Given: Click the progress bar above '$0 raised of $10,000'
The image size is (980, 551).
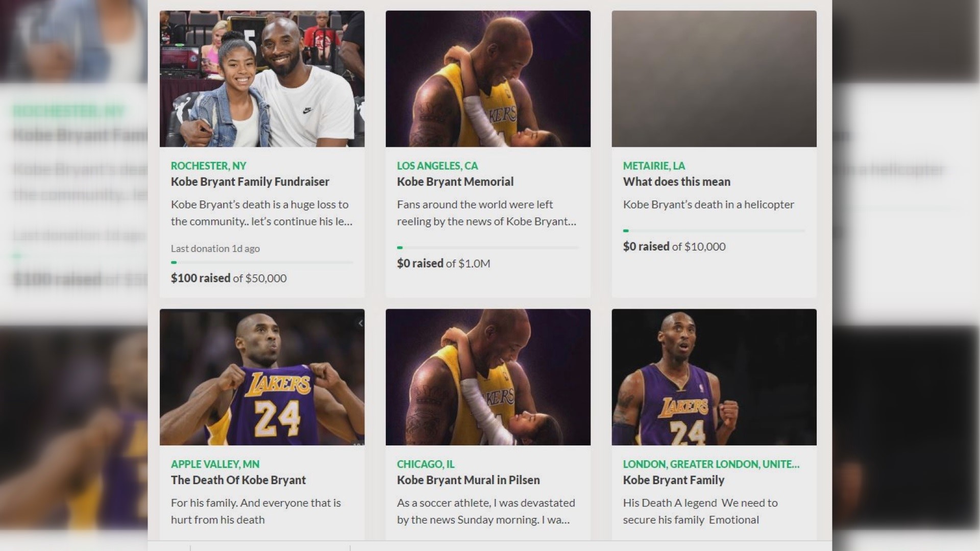Looking at the screenshot, I should (x=714, y=231).
